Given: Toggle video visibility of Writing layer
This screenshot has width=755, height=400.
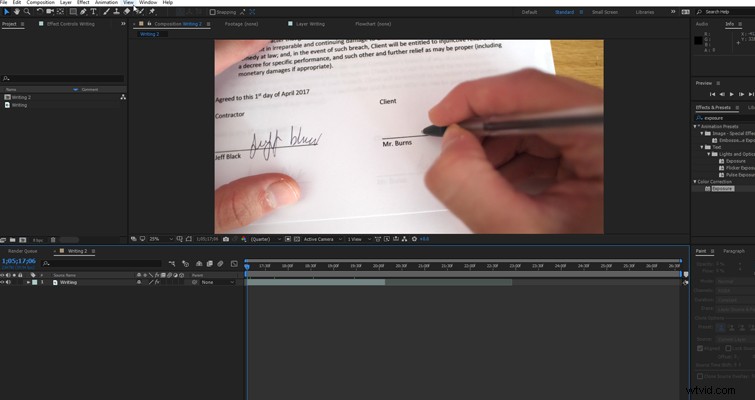Looking at the screenshot, I should point(2,282).
